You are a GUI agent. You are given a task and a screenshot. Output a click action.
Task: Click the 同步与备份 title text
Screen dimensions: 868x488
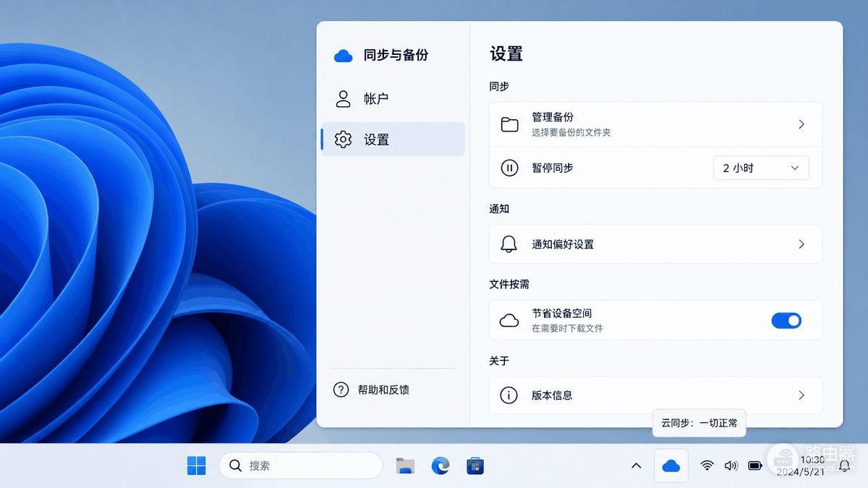tap(396, 56)
